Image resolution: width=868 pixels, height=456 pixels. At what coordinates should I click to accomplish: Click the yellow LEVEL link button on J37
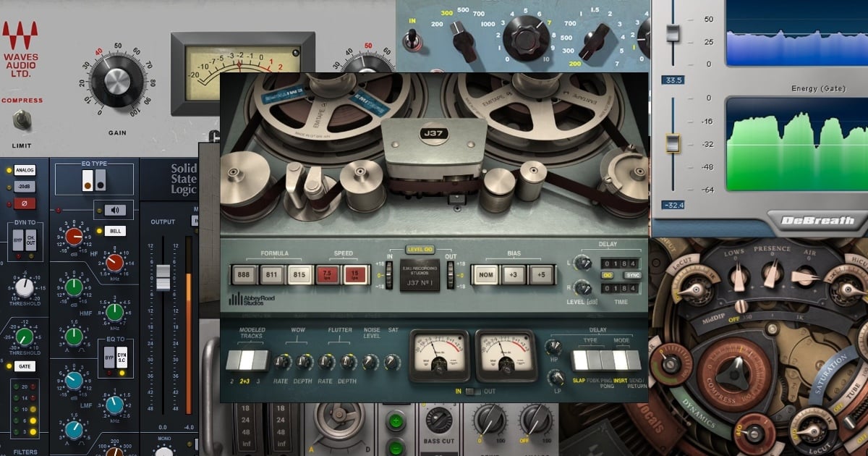pyautogui.click(x=421, y=249)
